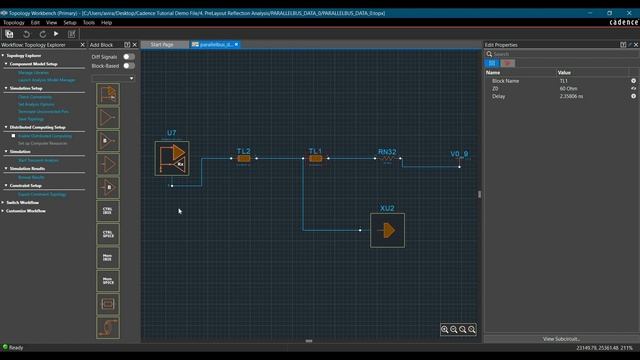The image size is (640, 360).
Task: Select the TL2 transmission line block
Action: 244,158
